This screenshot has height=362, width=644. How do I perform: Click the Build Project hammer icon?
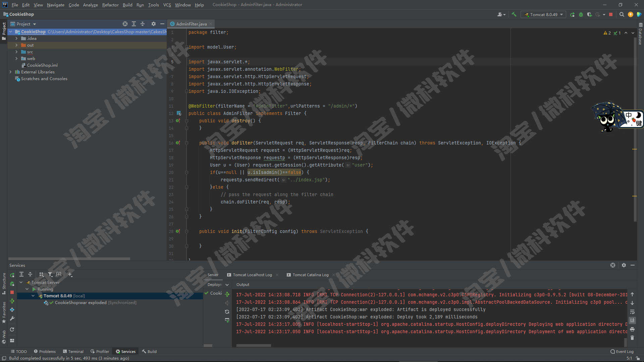tap(514, 14)
